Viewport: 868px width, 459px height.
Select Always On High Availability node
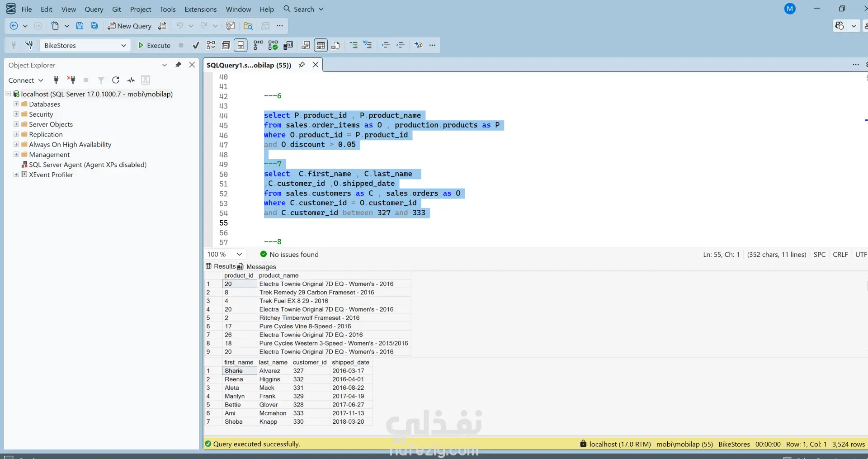point(70,144)
